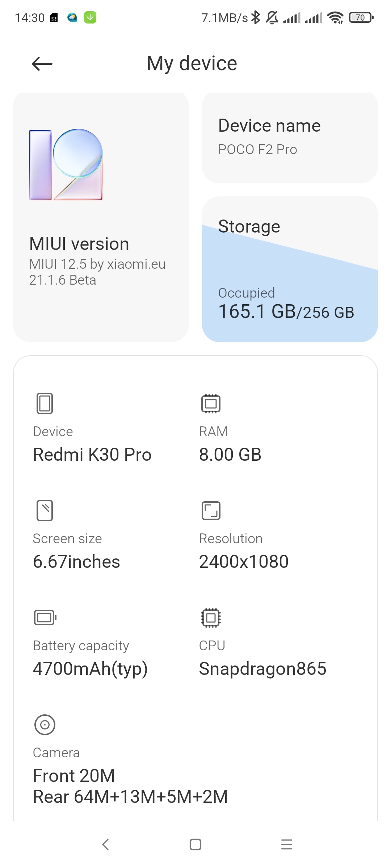Tap the Snapdragon865 CPU value
The height and width of the screenshot is (868, 391).
(263, 668)
